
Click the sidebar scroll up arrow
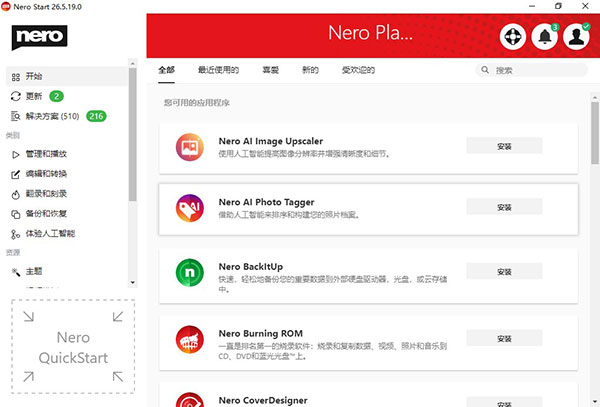pos(132,63)
